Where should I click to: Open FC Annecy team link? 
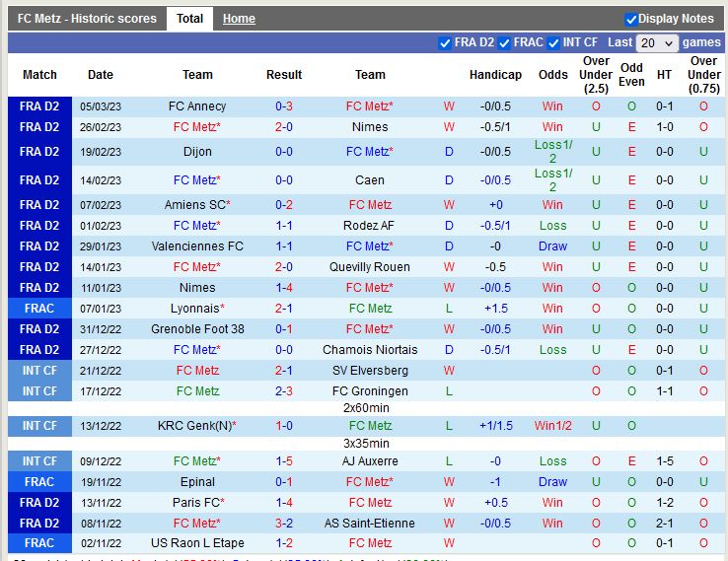[x=197, y=106]
